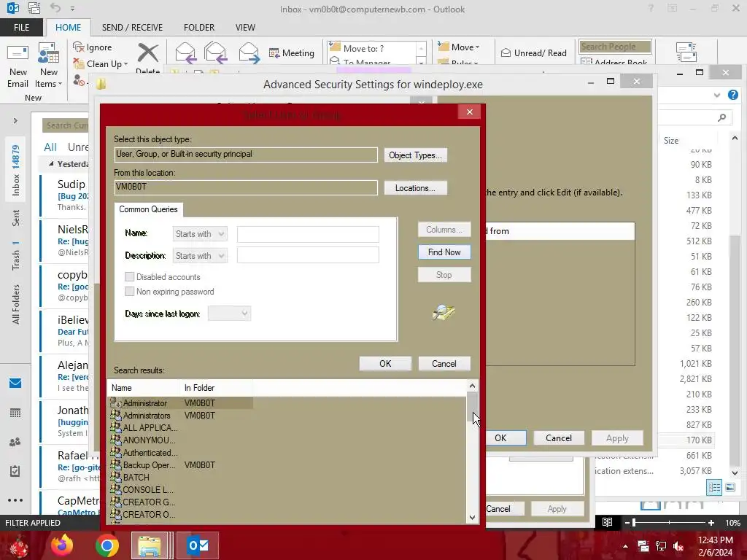Image resolution: width=747 pixels, height=560 pixels.
Task: Open Firefox from the taskbar
Action: (x=63, y=545)
